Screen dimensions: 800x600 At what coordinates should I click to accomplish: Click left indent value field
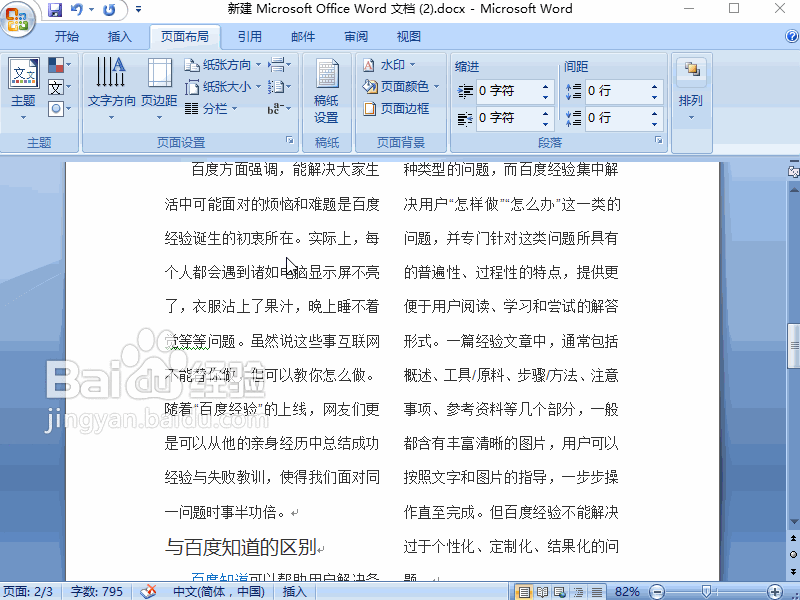507,91
